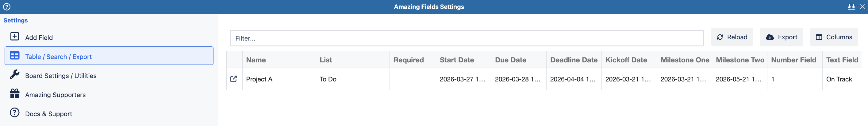
Task: Go to Amazing Supporters section
Action: pos(55,95)
